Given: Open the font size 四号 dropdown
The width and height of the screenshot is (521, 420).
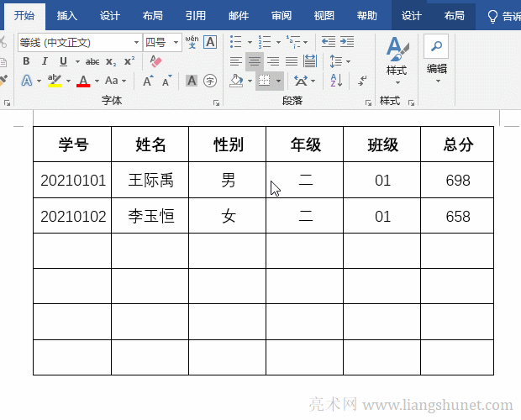Looking at the screenshot, I should (x=176, y=42).
